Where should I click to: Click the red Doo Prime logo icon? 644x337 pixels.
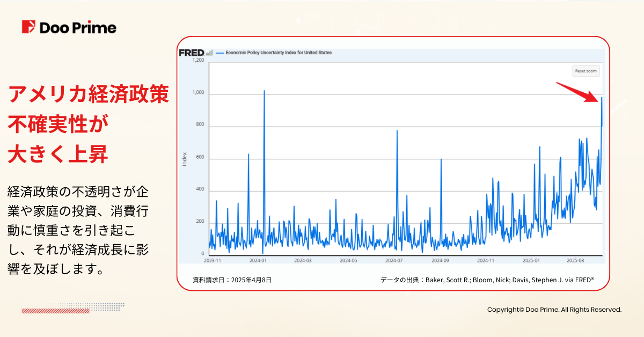29,27
